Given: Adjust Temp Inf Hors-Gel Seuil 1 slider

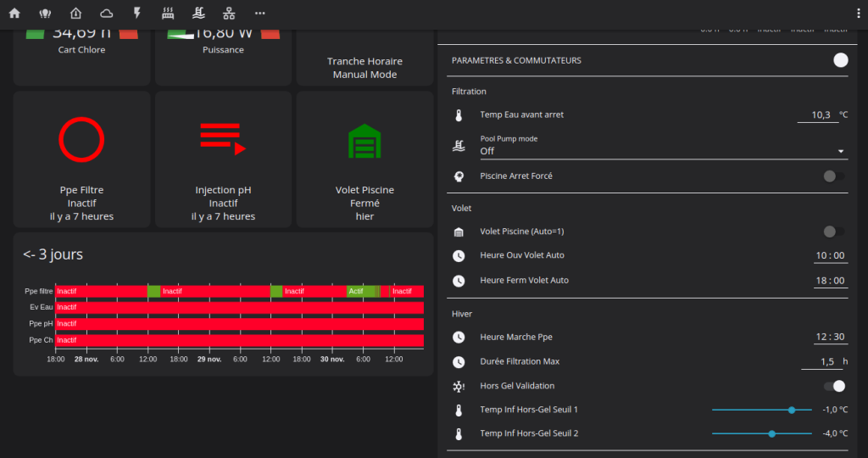Looking at the screenshot, I should point(762,410).
